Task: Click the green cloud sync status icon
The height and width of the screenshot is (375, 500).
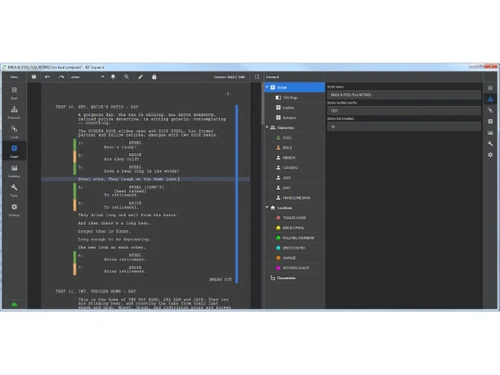Action: (x=14, y=304)
